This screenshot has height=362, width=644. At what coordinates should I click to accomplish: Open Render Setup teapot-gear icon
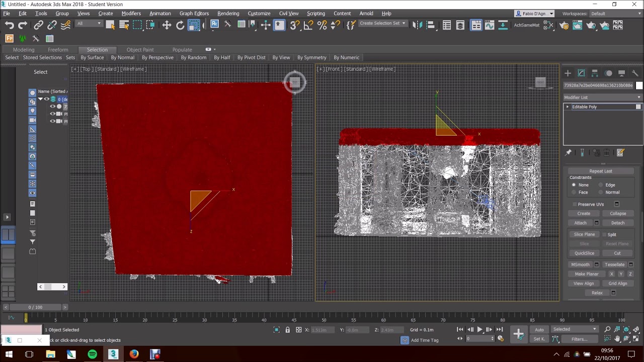pos(564,25)
